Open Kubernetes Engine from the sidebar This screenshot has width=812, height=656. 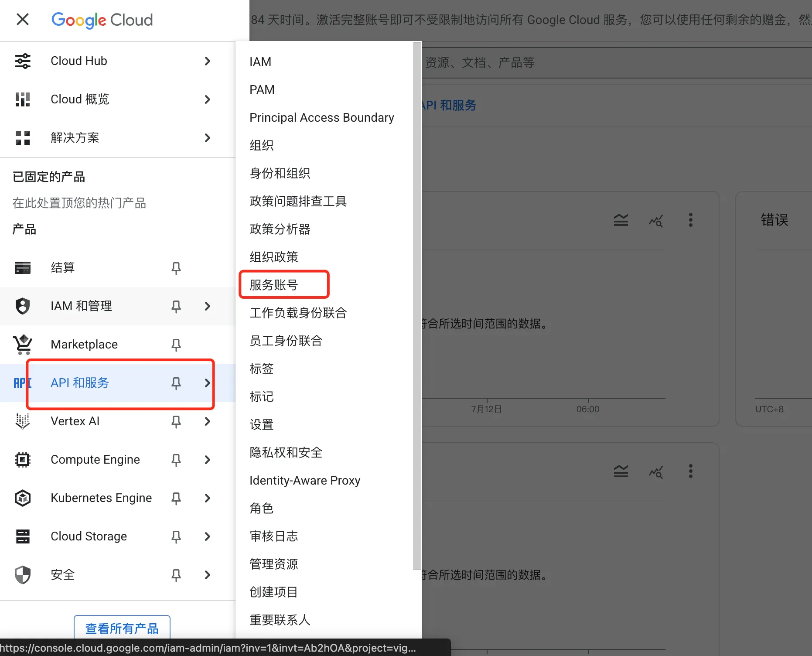(x=101, y=498)
